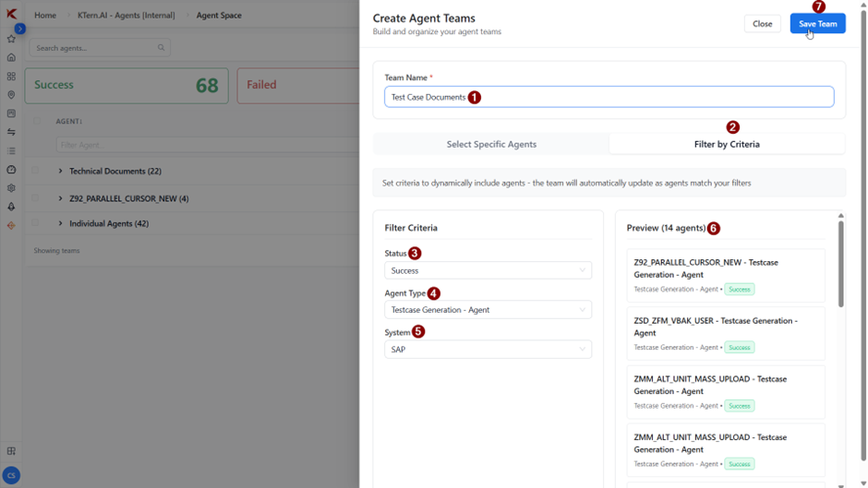868x488 pixels.
Task: Go to the home icon in sidebar
Action: click(11, 58)
